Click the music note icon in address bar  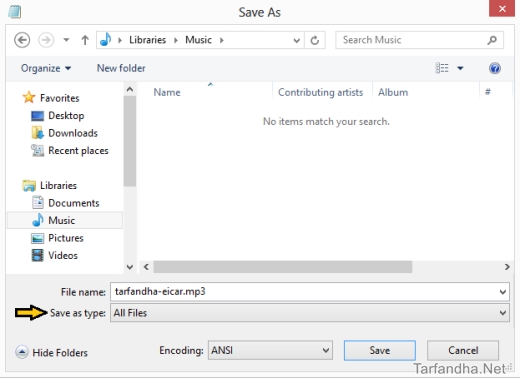coord(106,40)
